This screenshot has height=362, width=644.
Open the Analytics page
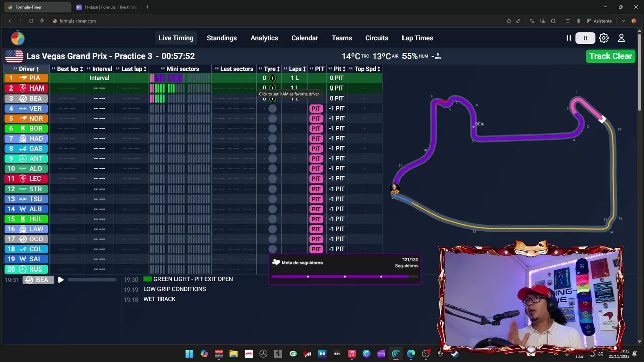point(264,38)
